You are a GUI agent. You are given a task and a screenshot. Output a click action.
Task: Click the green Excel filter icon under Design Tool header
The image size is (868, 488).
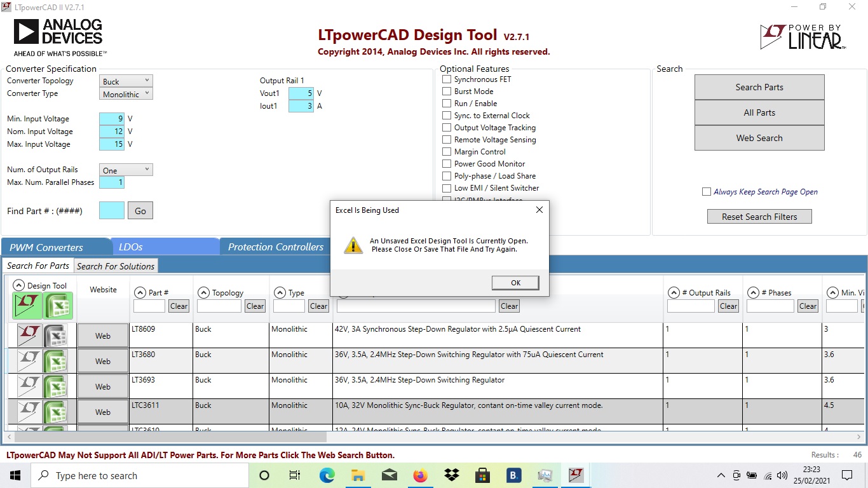58,306
